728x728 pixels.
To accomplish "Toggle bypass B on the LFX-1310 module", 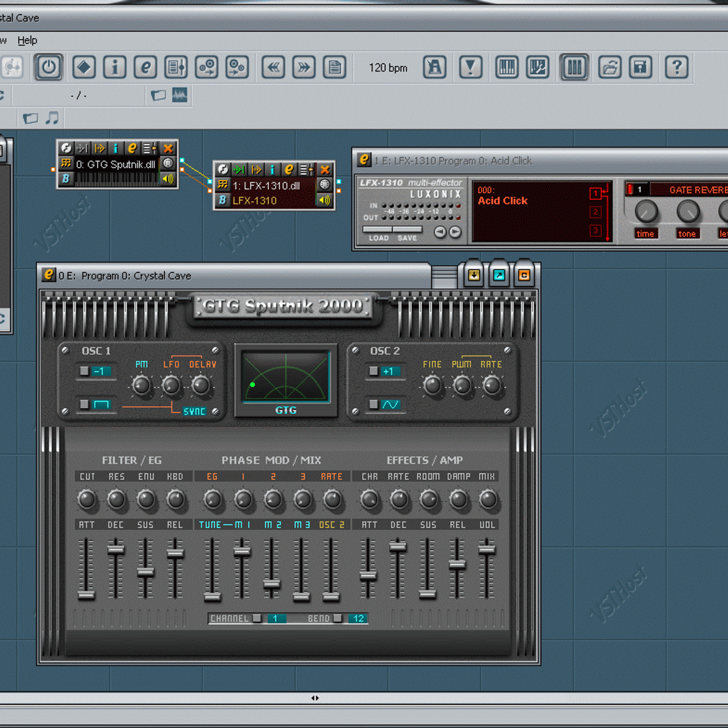I will [x=222, y=200].
